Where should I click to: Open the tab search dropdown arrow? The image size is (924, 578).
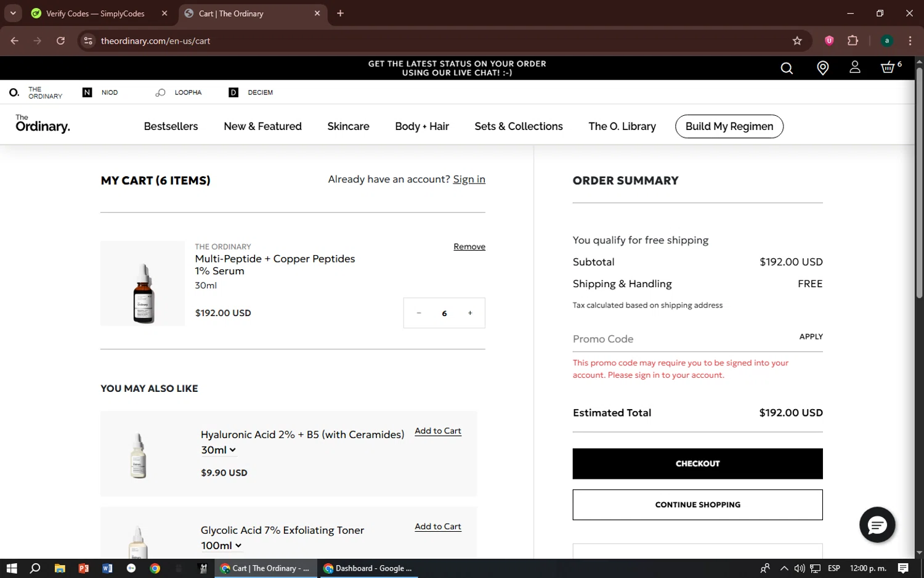[13, 13]
